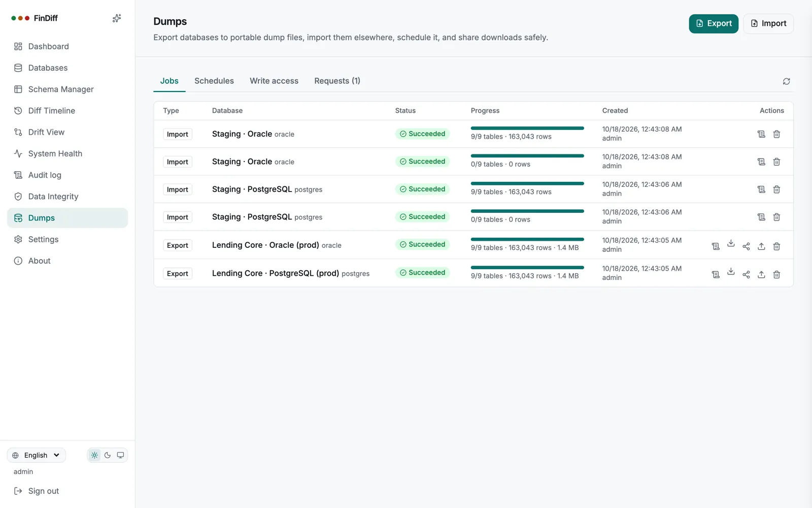
Task: Open the English language dropdown
Action: pos(37,455)
